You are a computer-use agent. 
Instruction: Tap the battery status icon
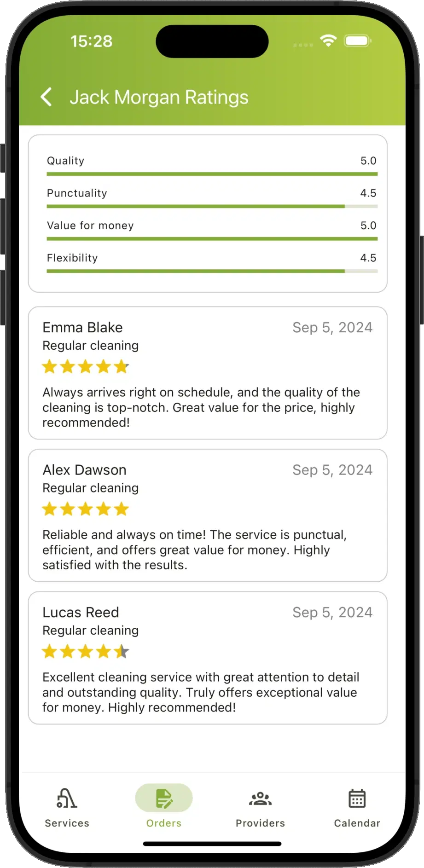tap(358, 41)
